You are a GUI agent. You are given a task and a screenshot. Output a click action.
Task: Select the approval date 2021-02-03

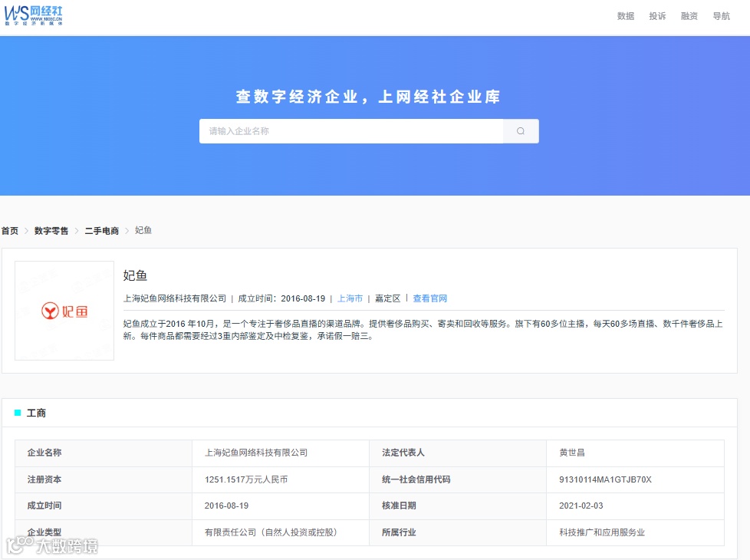point(581,506)
